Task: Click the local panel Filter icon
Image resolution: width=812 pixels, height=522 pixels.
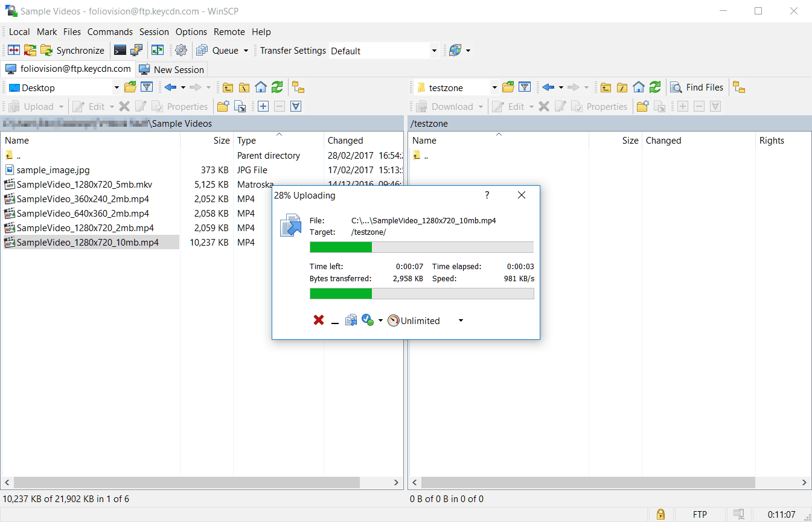Action: click(147, 88)
